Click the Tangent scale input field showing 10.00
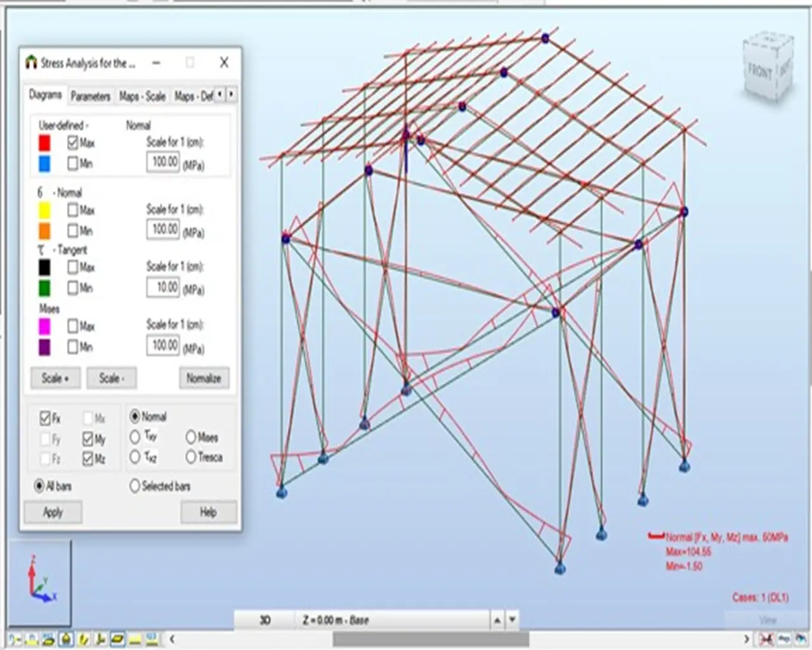Image resolution: width=812 pixels, height=650 pixels. point(163,288)
